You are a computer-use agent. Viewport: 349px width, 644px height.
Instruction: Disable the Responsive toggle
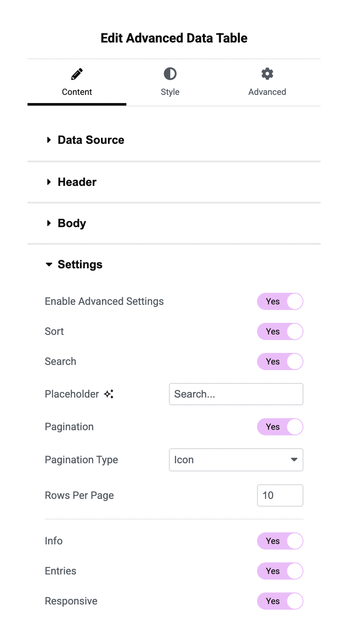click(x=280, y=601)
